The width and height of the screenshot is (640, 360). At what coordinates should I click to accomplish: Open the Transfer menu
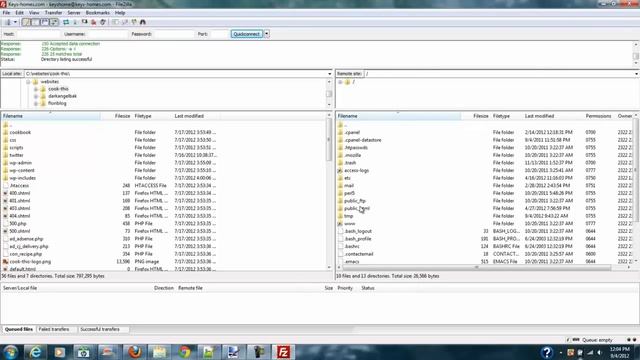53,13
